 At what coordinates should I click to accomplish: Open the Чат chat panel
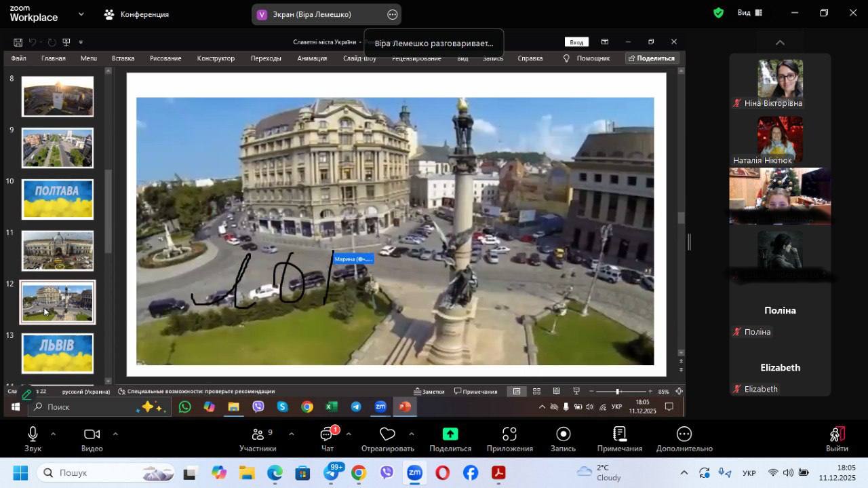327,434
